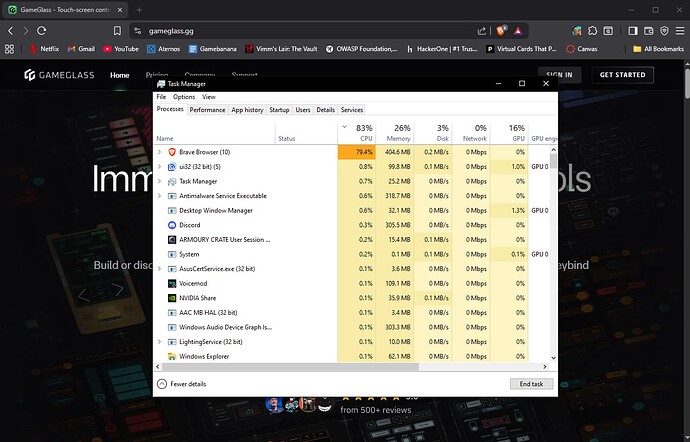This screenshot has width=690, height=442.
Task: Open the Brave Wallet icon
Action: click(649, 31)
